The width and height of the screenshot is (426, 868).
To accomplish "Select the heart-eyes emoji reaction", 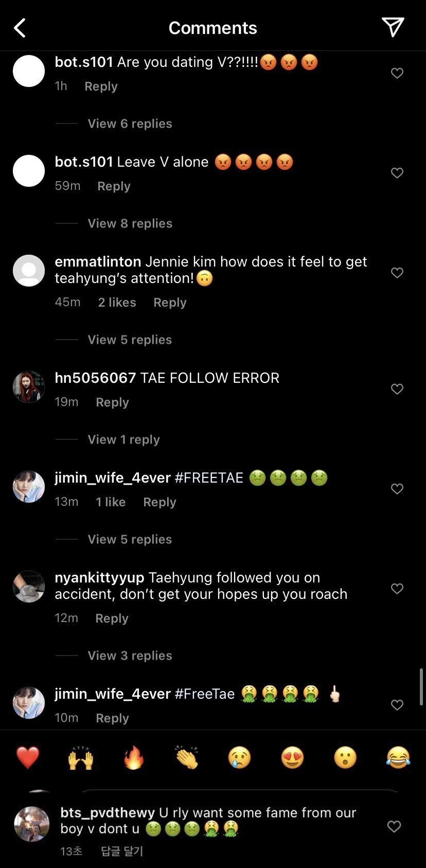I will (293, 757).
